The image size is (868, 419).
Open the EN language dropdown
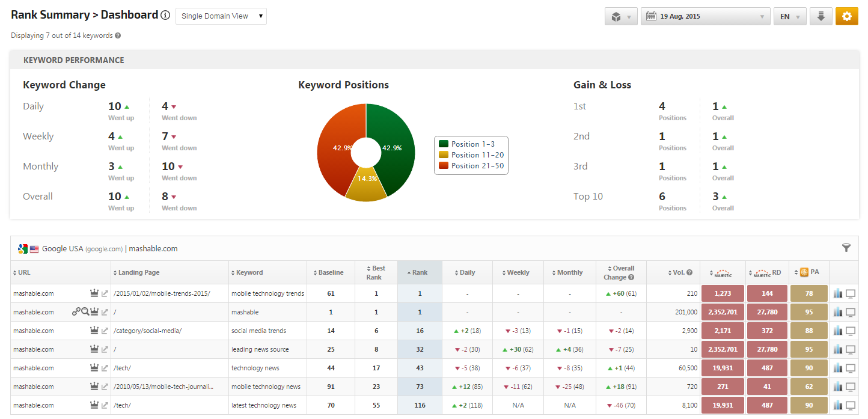point(789,16)
